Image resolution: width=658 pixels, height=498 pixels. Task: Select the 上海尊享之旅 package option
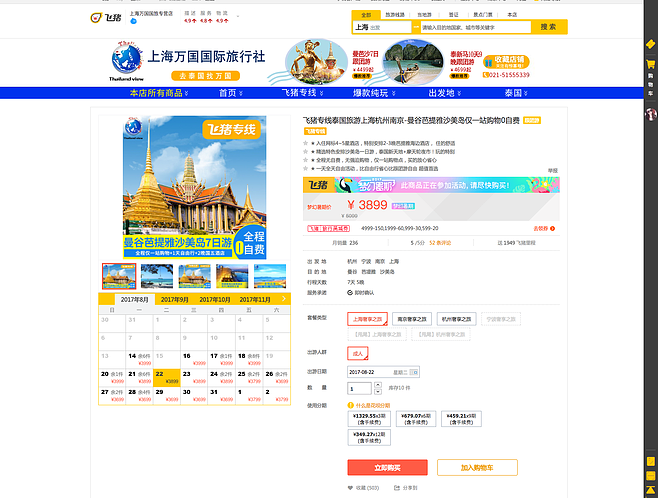[x=367, y=319]
